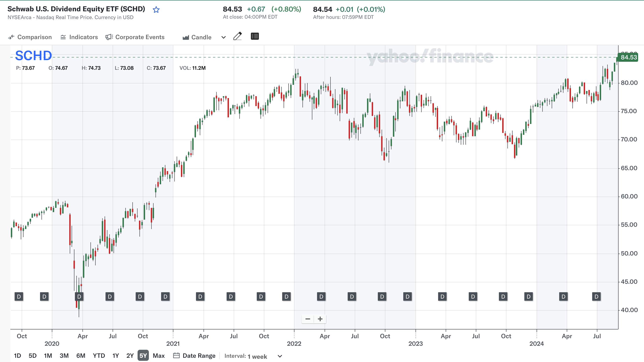Switch to the YTD range
This screenshot has width=644, height=362.
point(99,355)
